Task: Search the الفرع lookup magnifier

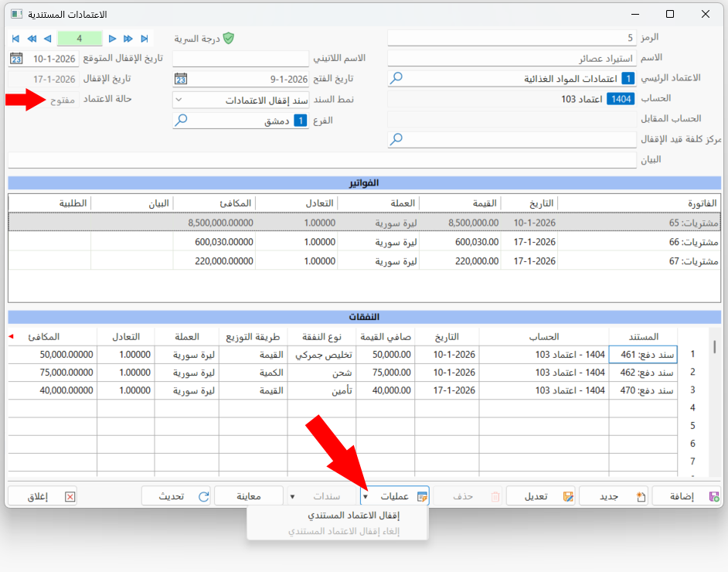Action: [181, 121]
